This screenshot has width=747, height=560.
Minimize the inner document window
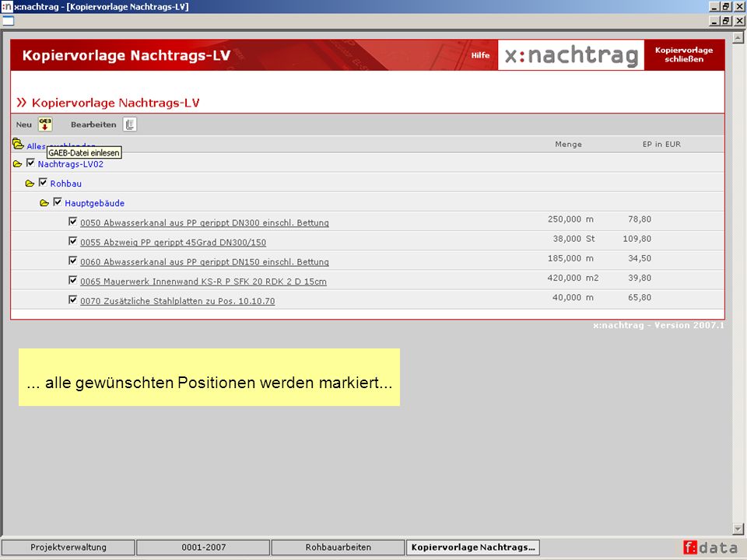point(714,21)
